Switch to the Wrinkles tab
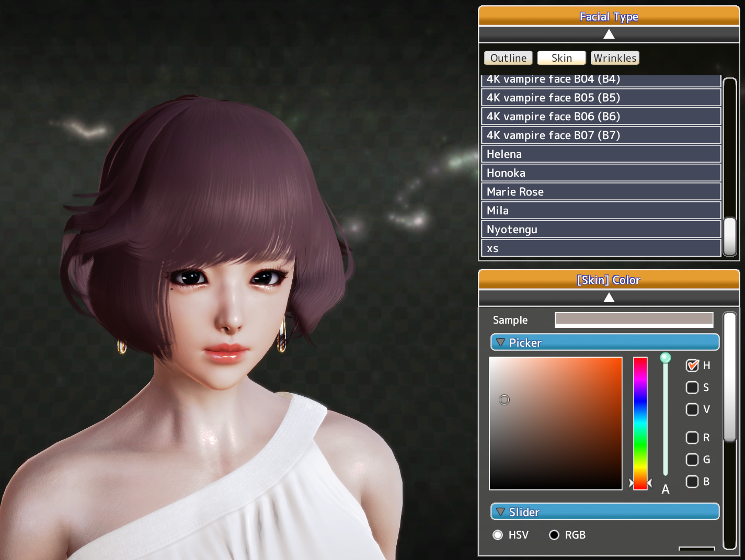This screenshot has height=560, width=745. point(615,58)
